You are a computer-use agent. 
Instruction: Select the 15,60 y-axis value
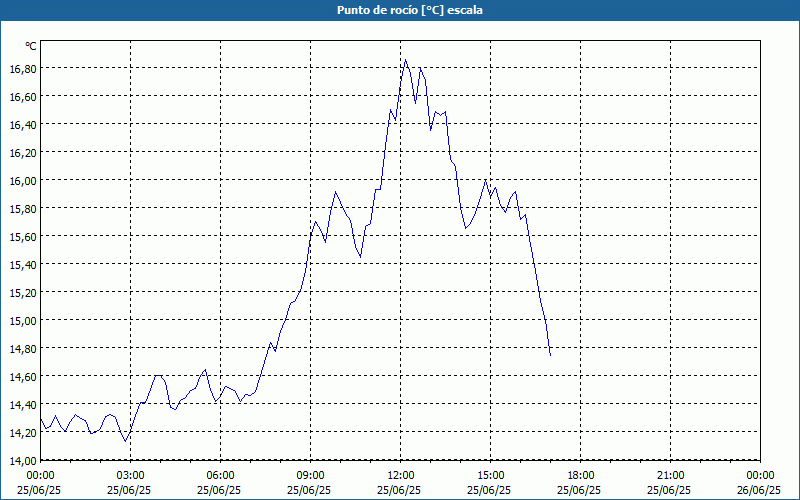point(23,237)
